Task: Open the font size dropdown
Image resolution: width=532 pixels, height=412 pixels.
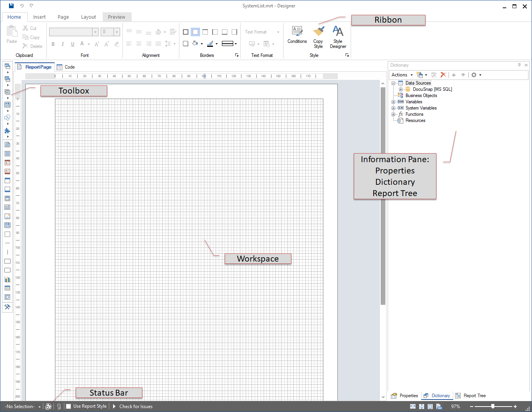Action: 117,32
